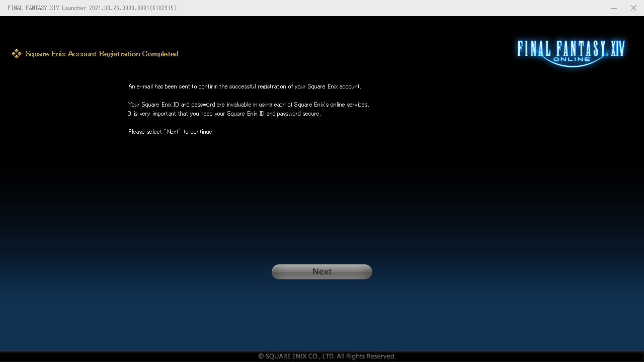Select the 'Square Enix Account Registration Completed' heading

pos(102,54)
